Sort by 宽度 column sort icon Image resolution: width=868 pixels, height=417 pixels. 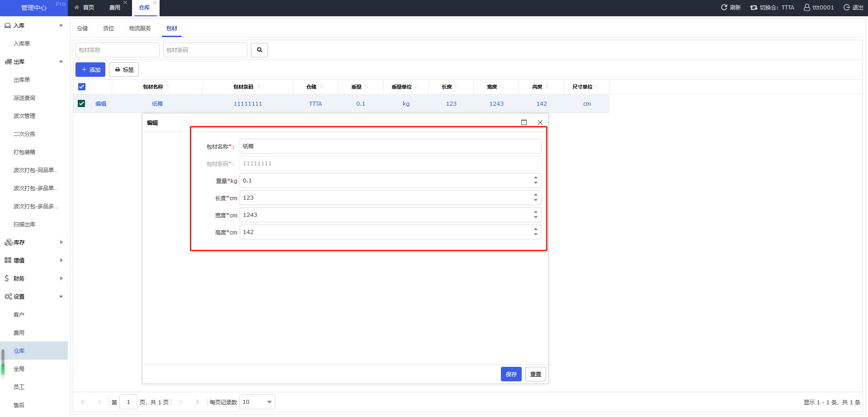[502, 87]
